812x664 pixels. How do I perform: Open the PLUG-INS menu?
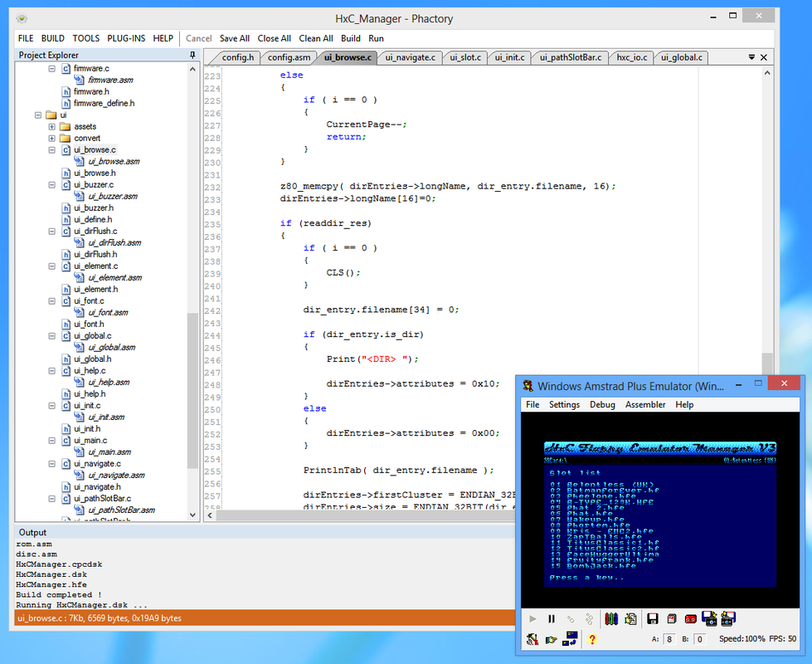pos(126,38)
